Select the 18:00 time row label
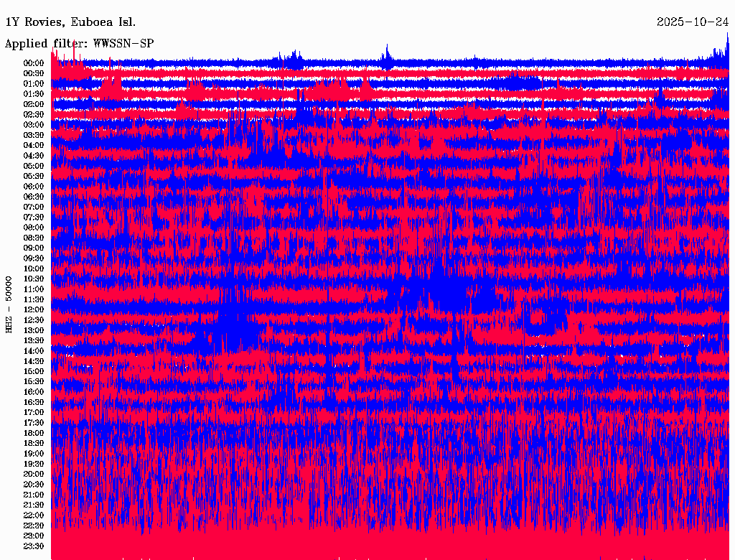The height and width of the screenshot is (560, 735). 34,434
